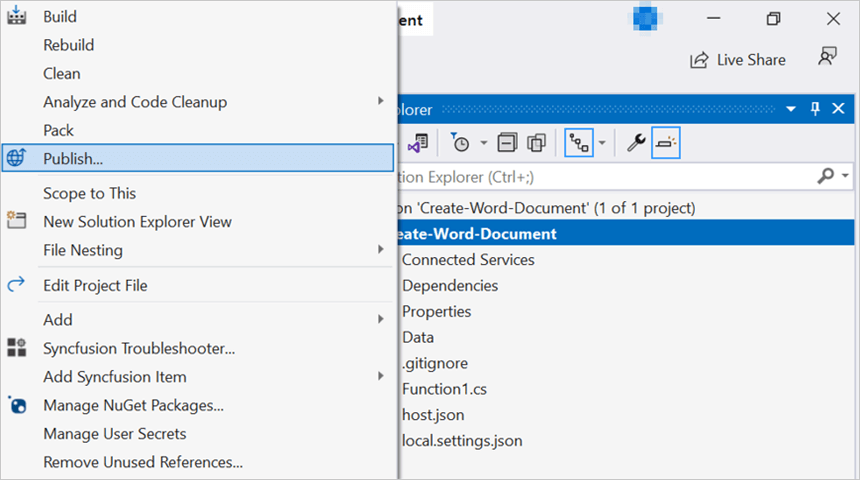Select Dependencies in the tree
Viewport: 860px width, 480px height.
click(450, 285)
